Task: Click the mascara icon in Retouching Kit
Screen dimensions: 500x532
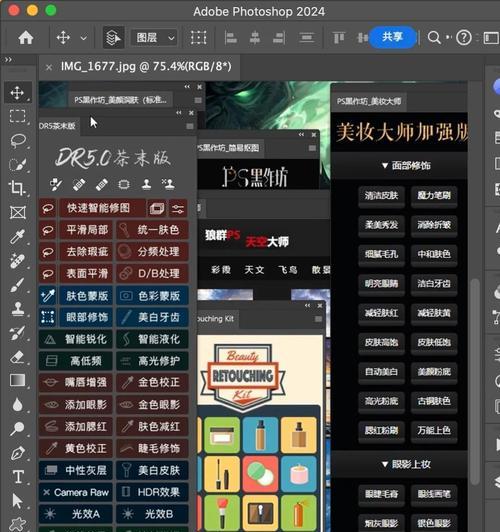Action: [222, 474]
